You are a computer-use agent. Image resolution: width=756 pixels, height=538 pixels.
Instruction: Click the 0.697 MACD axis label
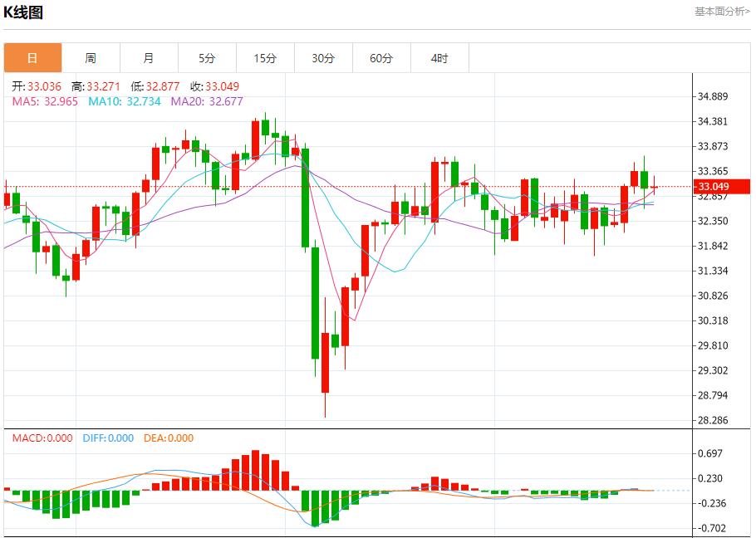(710, 453)
